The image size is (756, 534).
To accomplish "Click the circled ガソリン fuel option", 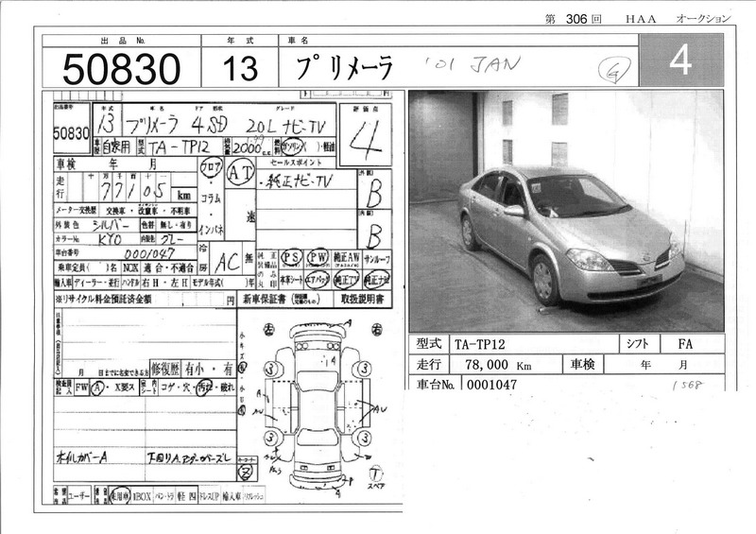I will [x=293, y=146].
